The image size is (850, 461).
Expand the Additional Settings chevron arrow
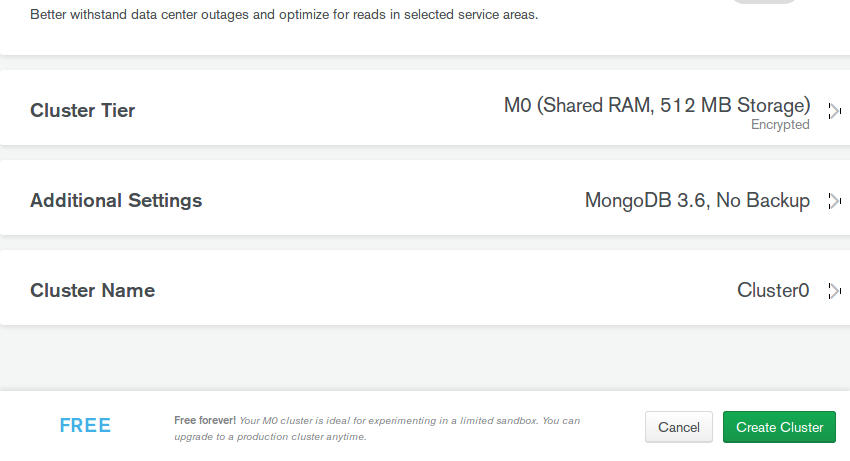pos(834,201)
